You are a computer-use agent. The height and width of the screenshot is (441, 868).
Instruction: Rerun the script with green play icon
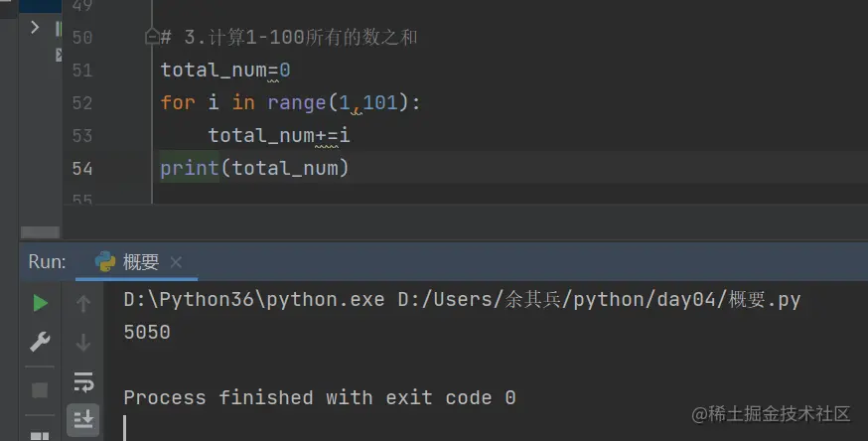click(x=40, y=303)
